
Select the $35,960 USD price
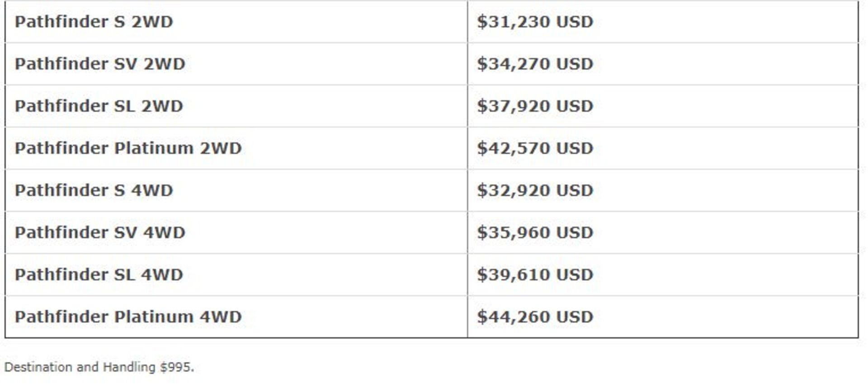[x=535, y=232]
